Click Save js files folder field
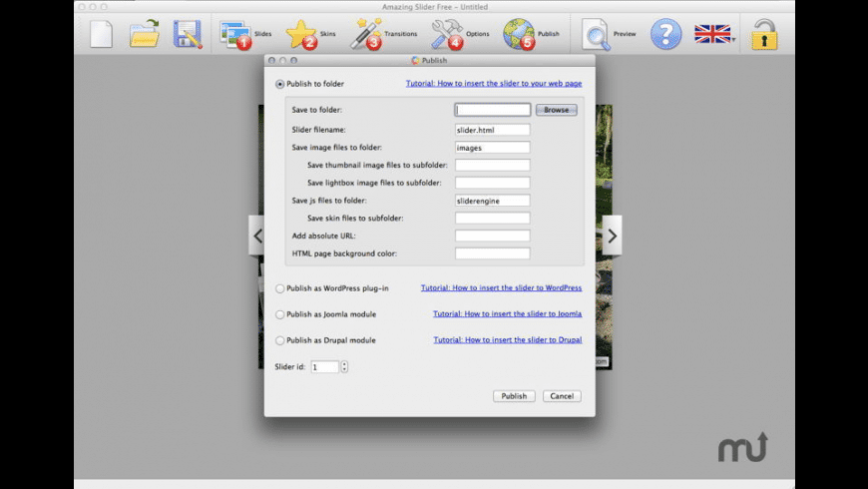This screenshot has width=868, height=489. 493,201
